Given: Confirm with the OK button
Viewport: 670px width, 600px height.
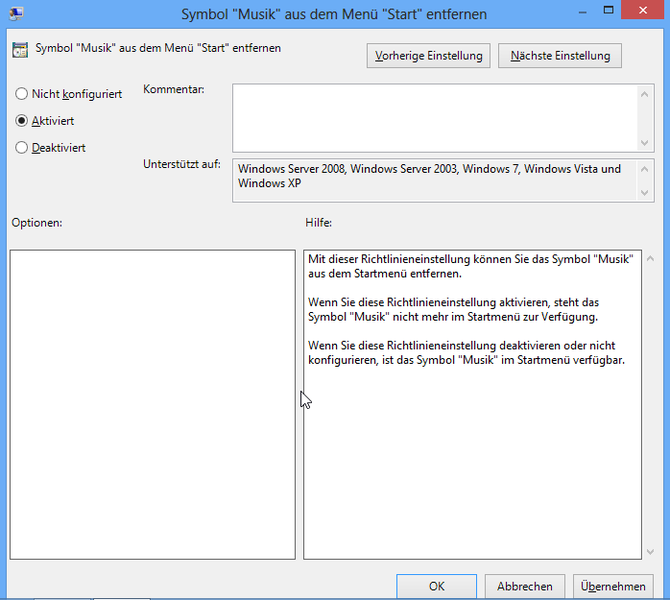Looking at the screenshot, I should (436, 586).
